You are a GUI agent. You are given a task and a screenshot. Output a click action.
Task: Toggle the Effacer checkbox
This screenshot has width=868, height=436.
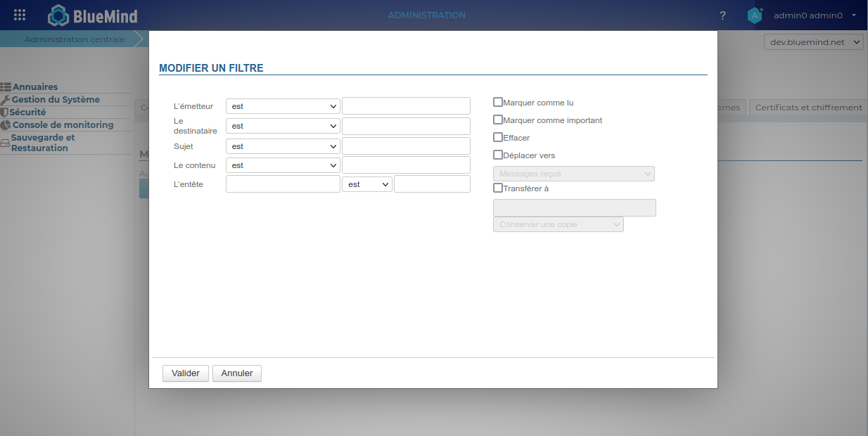(498, 137)
